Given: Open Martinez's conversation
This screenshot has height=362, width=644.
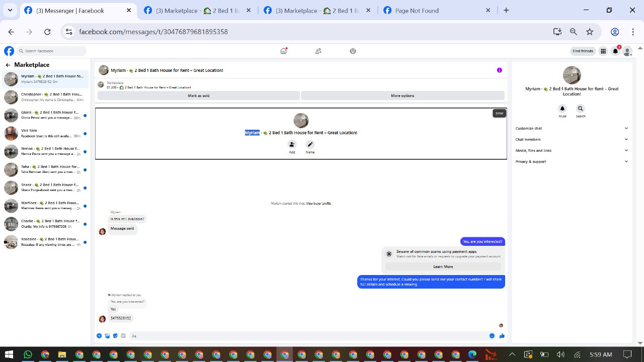Looking at the screenshot, I should [x=45, y=206].
